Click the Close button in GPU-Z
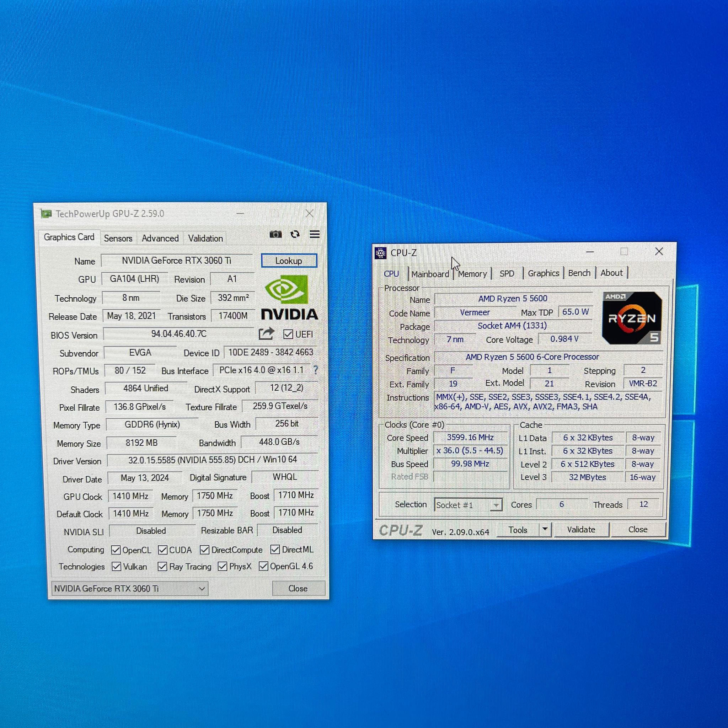 (298, 588)
